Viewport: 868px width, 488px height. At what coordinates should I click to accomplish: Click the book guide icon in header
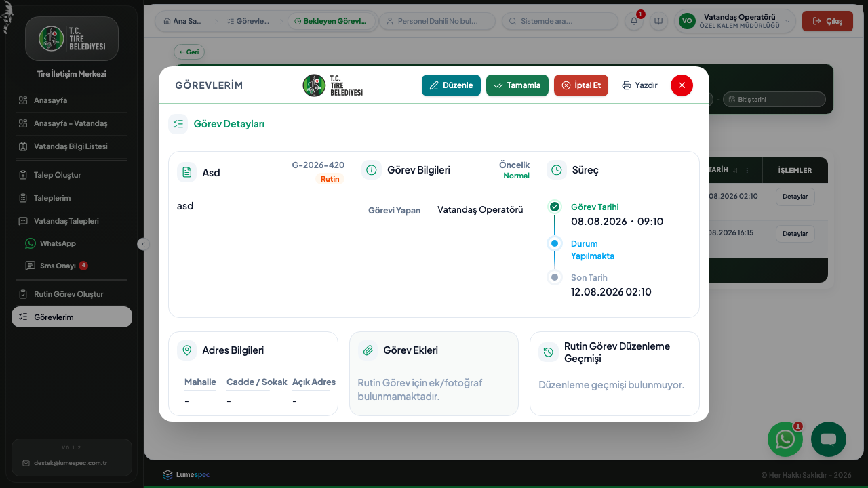(x=658, y=21)
